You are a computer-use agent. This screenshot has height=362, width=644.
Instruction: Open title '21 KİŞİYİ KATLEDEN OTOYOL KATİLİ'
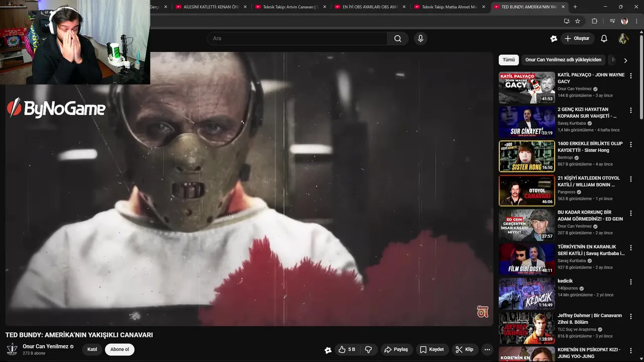pyautogui.click(x=589, y=181)
